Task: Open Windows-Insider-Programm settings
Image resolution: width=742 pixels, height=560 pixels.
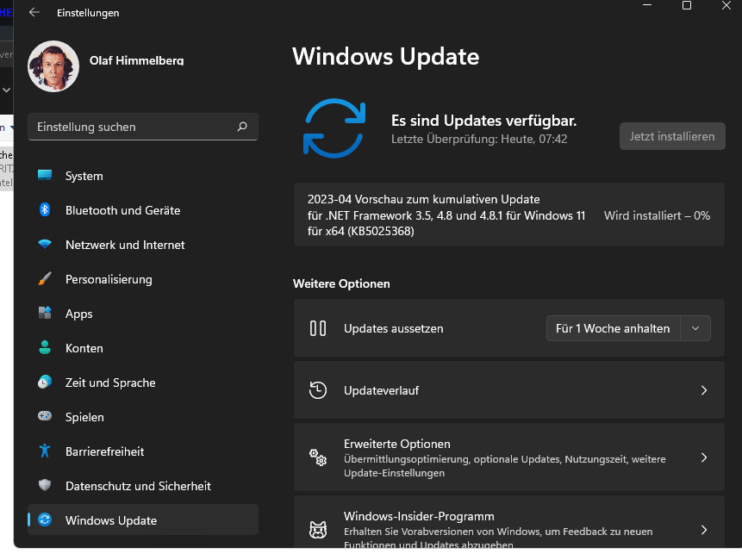Action: click(x=509, y=522)
